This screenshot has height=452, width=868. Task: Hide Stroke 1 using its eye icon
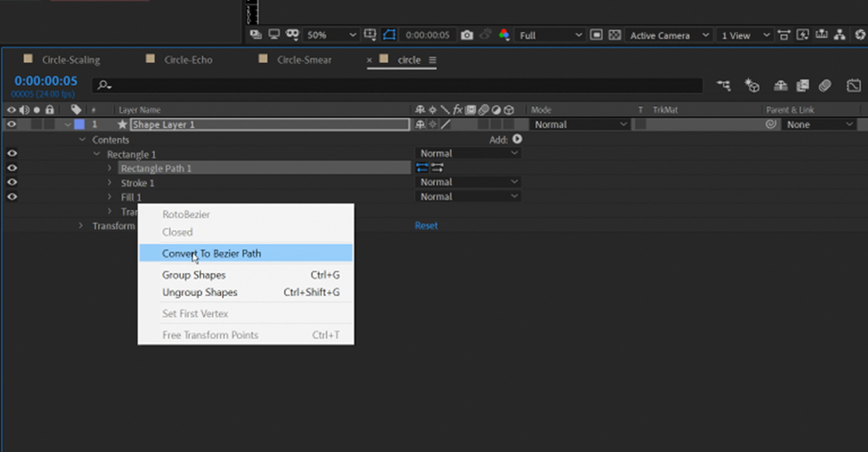12,182
